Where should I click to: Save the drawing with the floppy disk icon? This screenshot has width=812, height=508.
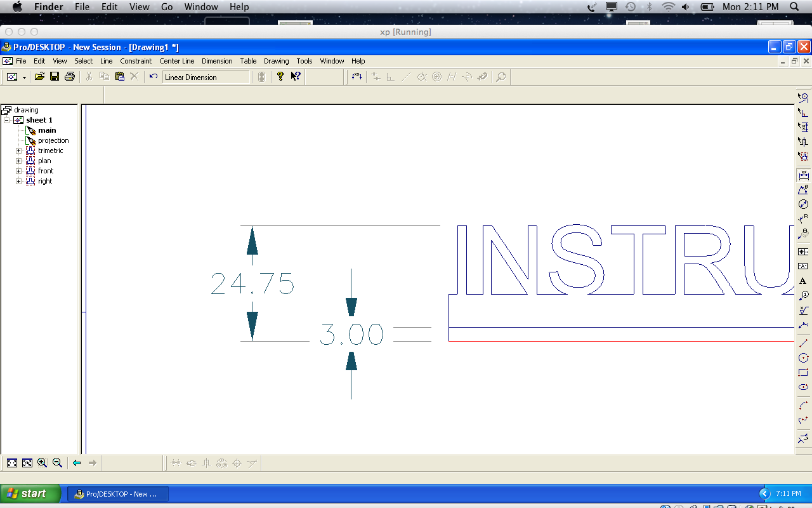(55, 77)
